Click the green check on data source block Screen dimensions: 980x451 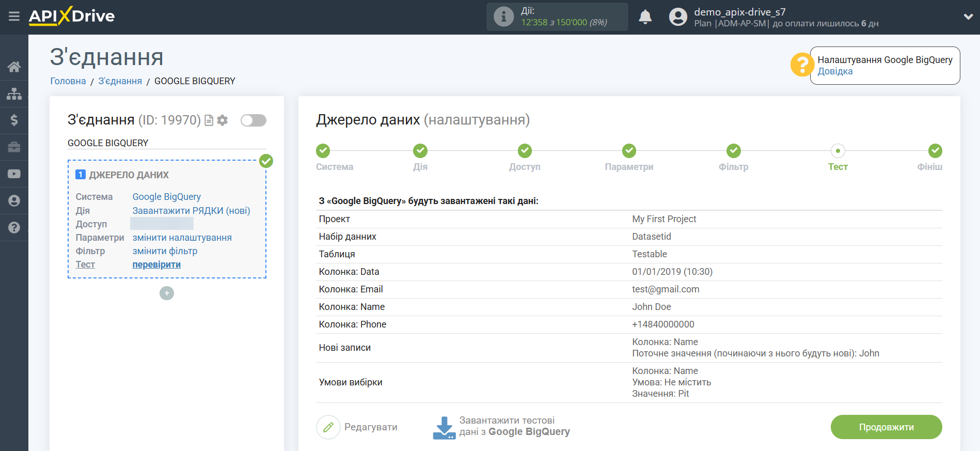point(266,161)
